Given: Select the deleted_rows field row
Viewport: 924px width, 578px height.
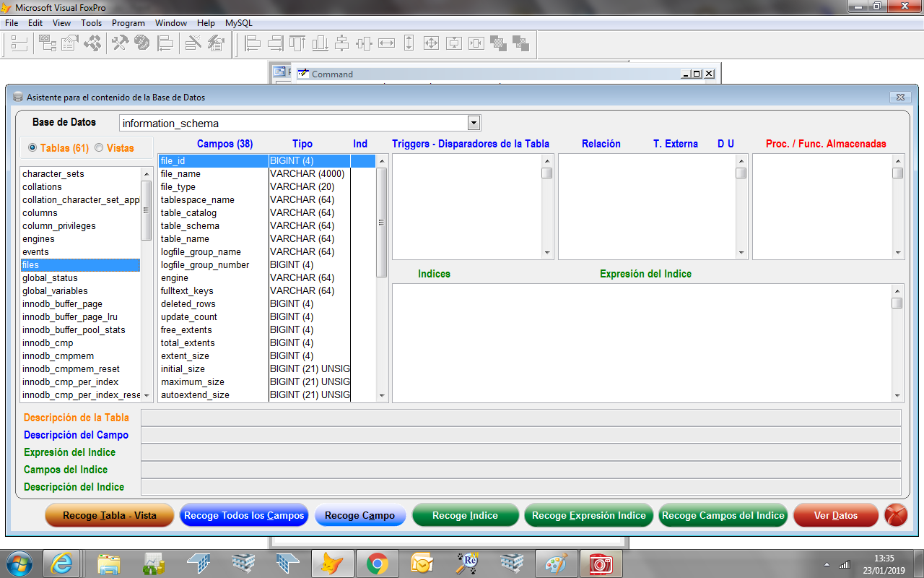Looking at the screenshot, I should click(267, 304).
